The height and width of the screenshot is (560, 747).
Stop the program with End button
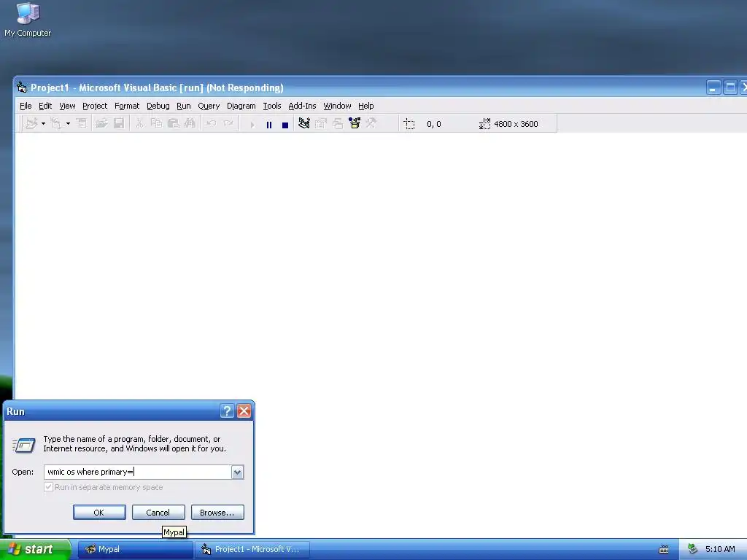pyautogui.click(x=285, y=125)
